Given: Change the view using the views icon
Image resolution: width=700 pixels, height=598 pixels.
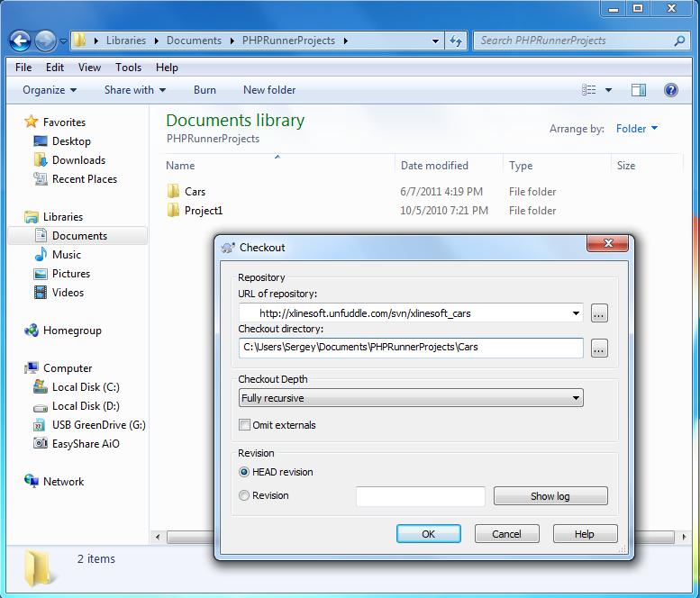Looking at the screenshot, I should click(589, 90).
